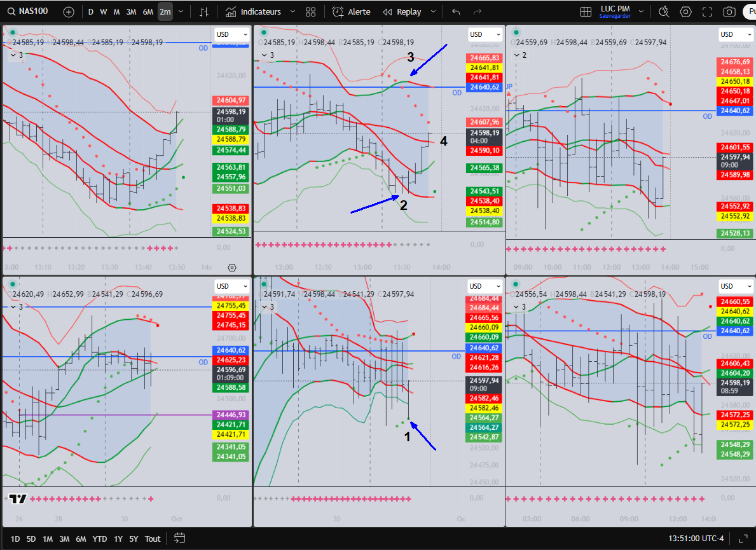Open go-to-date calendar icon in bottom bar
Screen dimensions: 756x550
point(179,539)
